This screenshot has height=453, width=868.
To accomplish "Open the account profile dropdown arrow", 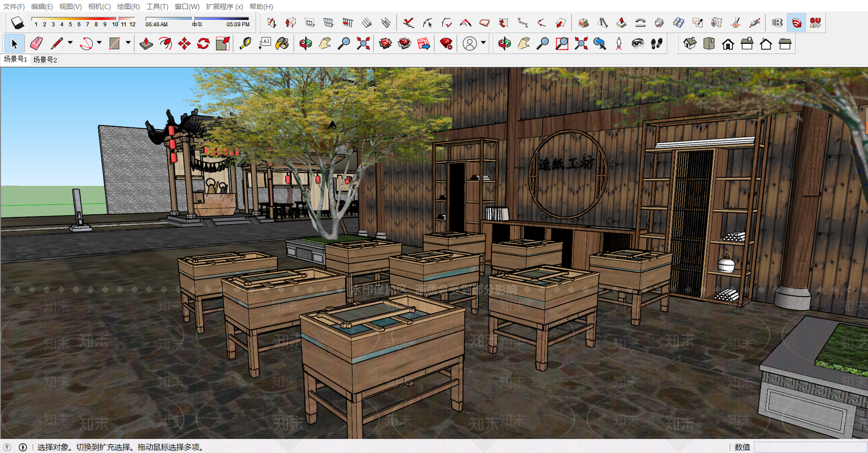I will (x=483, y=43).
